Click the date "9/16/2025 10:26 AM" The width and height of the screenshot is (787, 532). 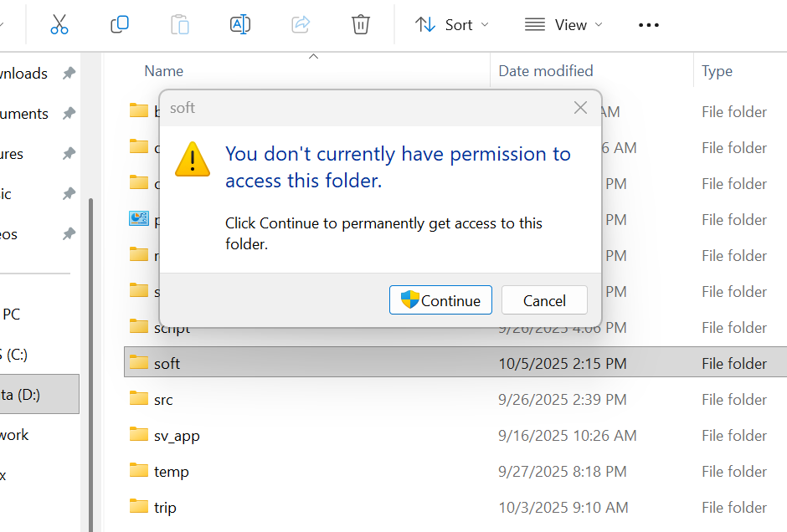click(567, 436)
